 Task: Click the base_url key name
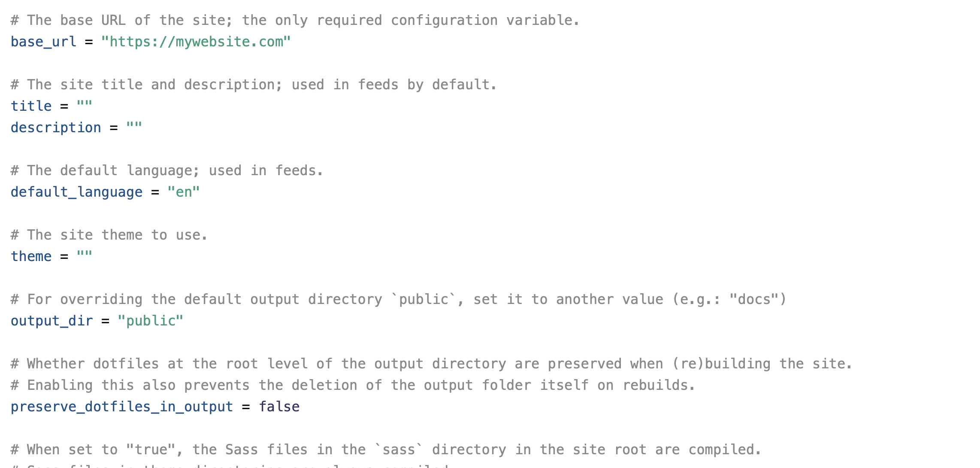click(44, 42)
